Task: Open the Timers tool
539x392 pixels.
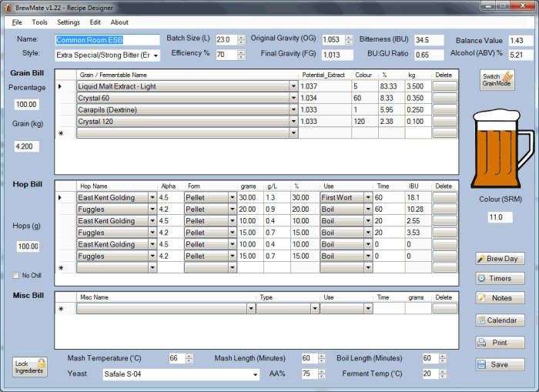Action: 500,279
